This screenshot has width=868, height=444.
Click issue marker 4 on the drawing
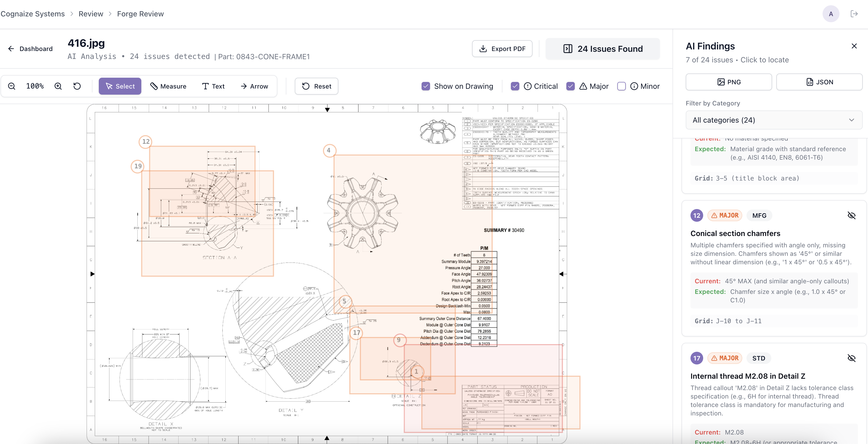tap(329, 150)
